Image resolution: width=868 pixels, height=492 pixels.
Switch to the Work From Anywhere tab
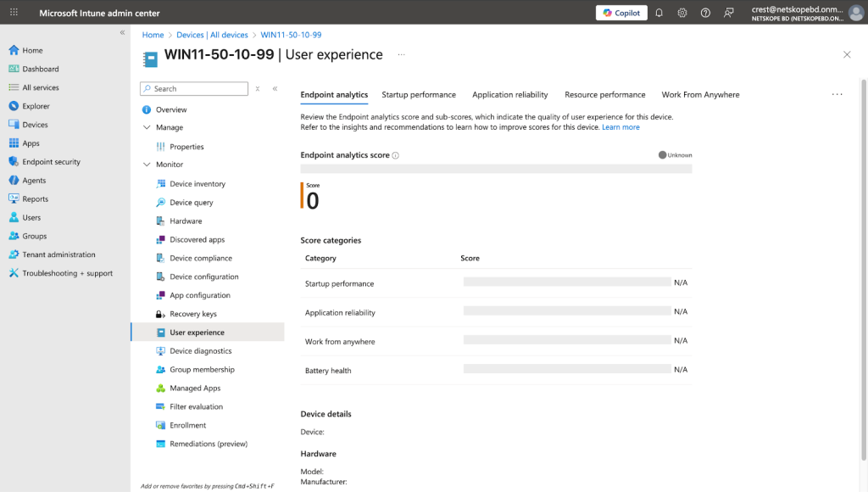700,95
